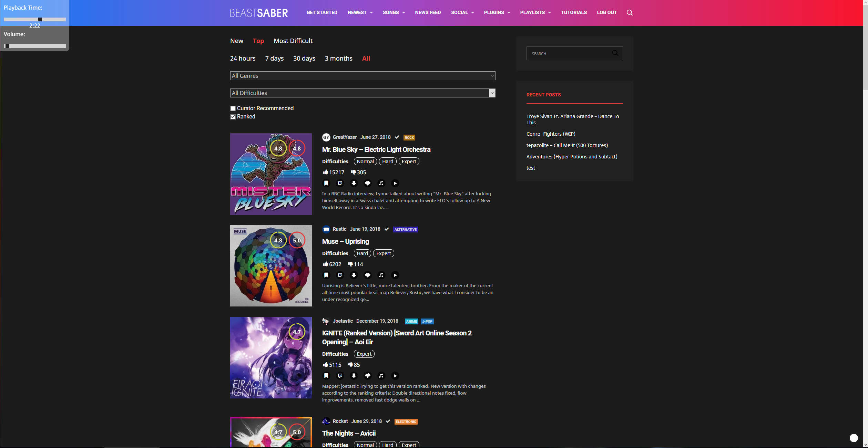Enable the Curator Recommended checkbox
Viewport: 868px width, 448px height.
[233, 108]
